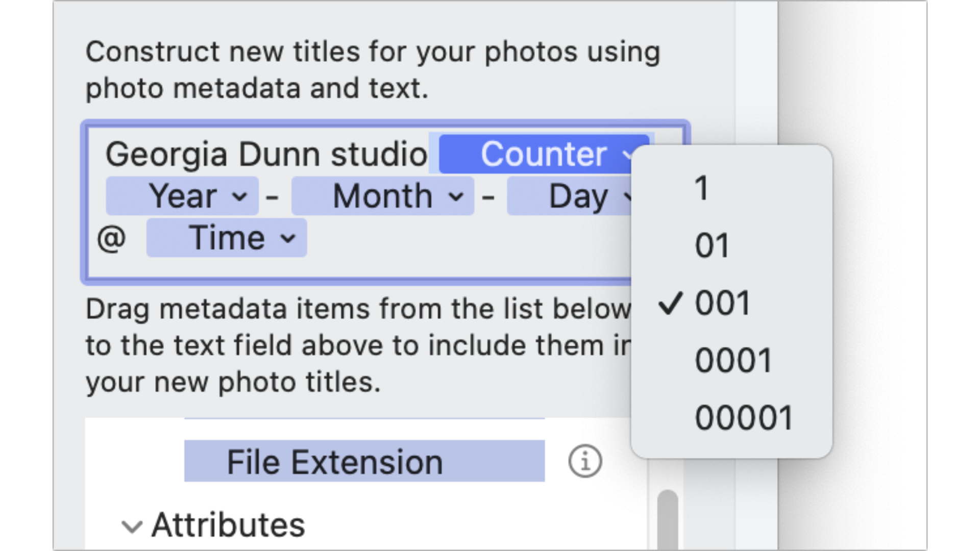The height and width of the screenshot is (551, 980).
Task: Click the "Georgia Dunn studio" text in the title field
Action: (x=266, y=154)
